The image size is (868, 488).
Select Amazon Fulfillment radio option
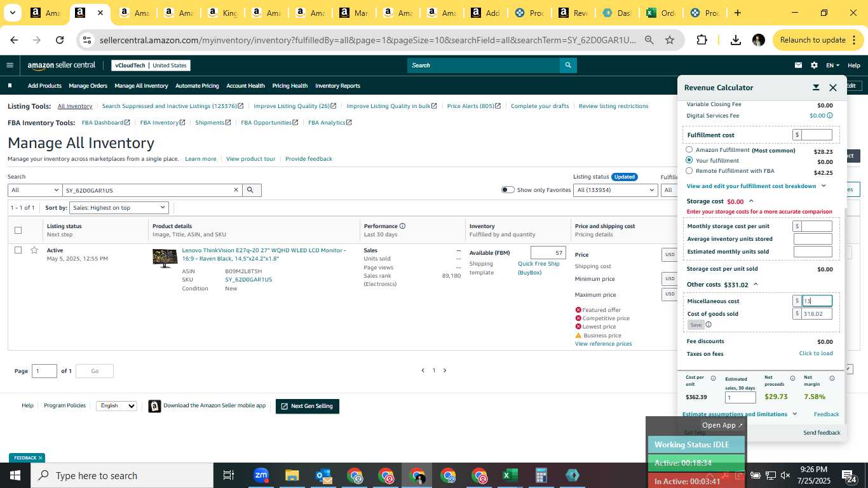689,150
